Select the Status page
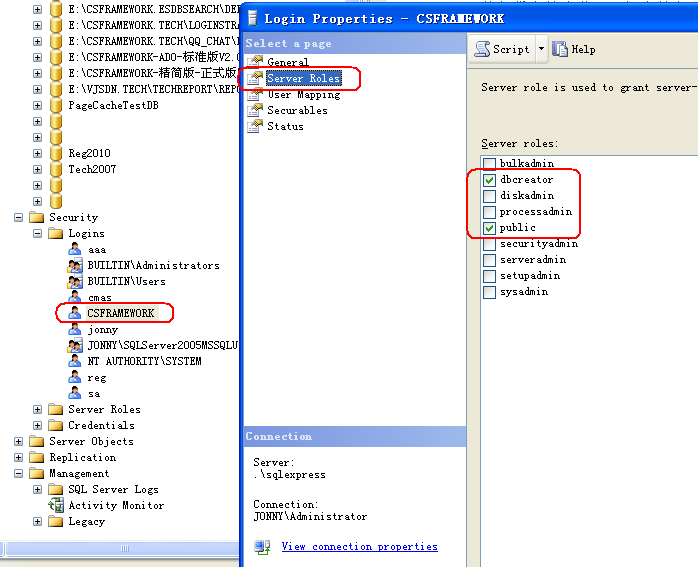 click(285, 126)
